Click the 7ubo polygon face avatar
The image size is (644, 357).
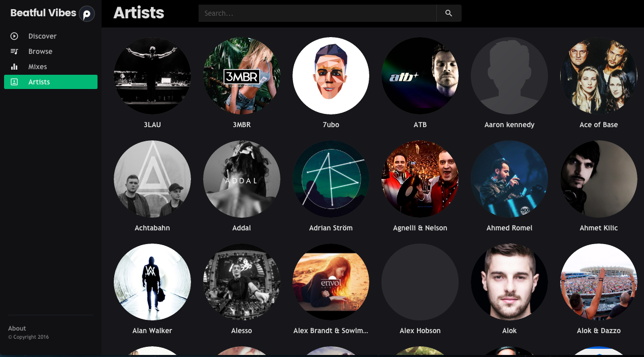point(331,76)
